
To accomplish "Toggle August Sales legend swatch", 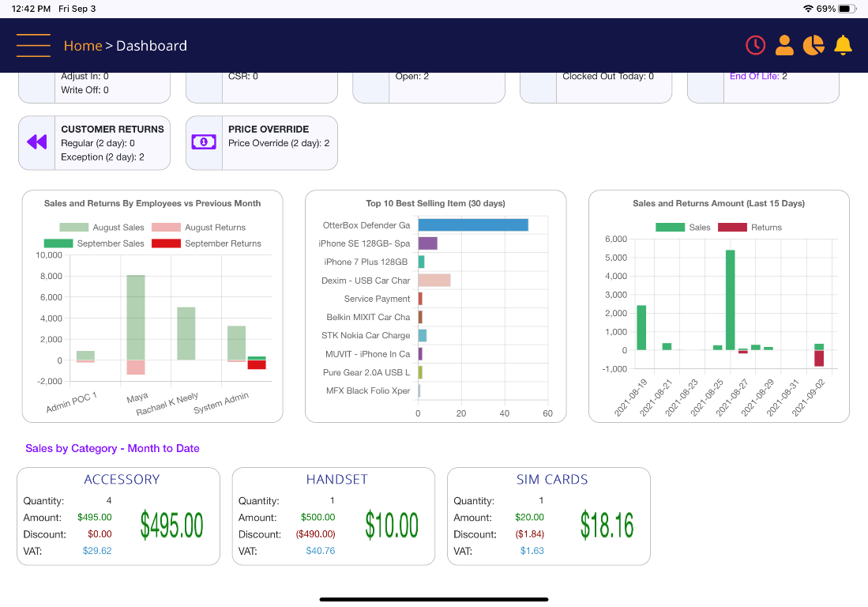I will point(73,227).
